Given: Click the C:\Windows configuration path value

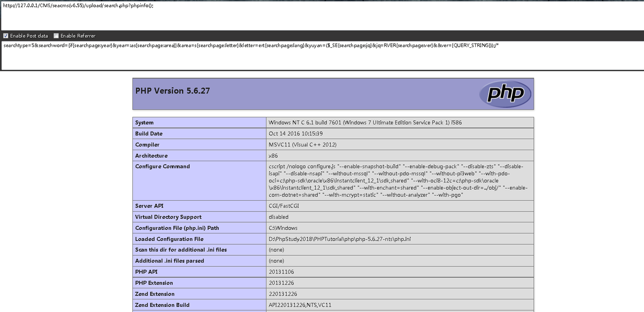Looking at the screenshot, I should 283,228.
